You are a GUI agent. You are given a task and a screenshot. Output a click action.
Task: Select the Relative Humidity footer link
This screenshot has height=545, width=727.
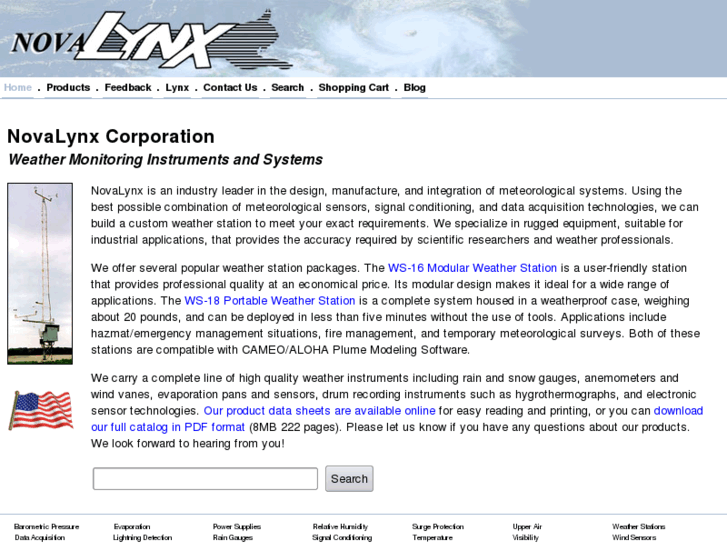(340, 526)
